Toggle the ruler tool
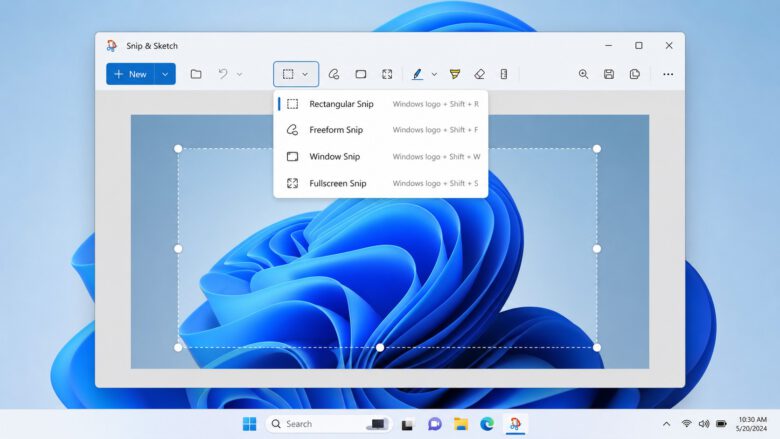 (504, 74)
